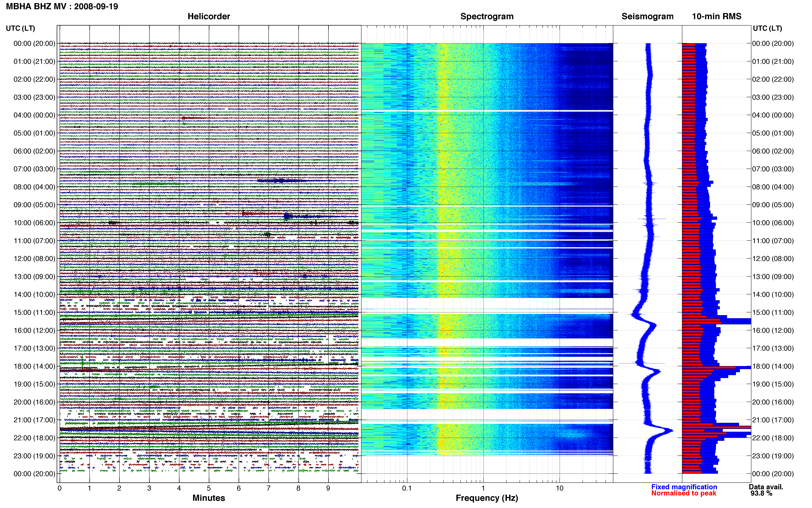This screenshot has width=812, height=508.
Task: Click the 'Data avail.' label
Action: [x=766, y=487]
